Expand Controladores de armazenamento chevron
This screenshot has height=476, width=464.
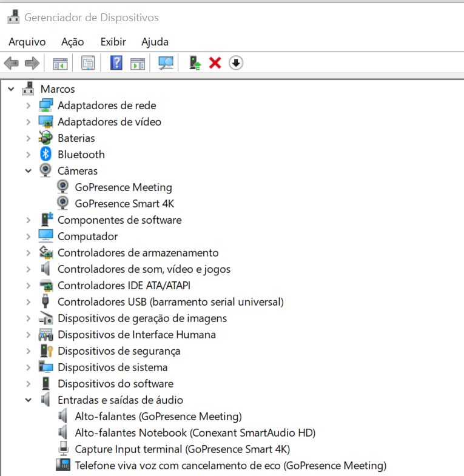coord(29,253)
